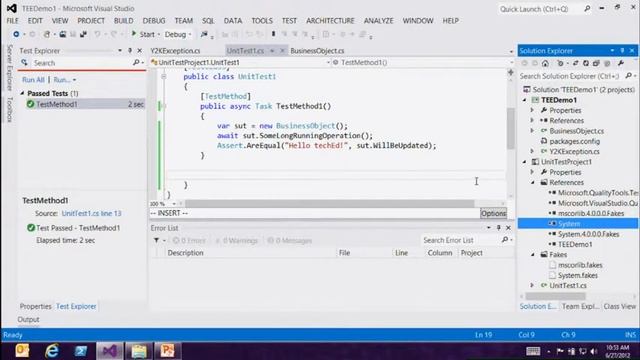Expand Y2KException.cs node in Solution Explorer
The image size is (640, 360).
tap(532, 151)
